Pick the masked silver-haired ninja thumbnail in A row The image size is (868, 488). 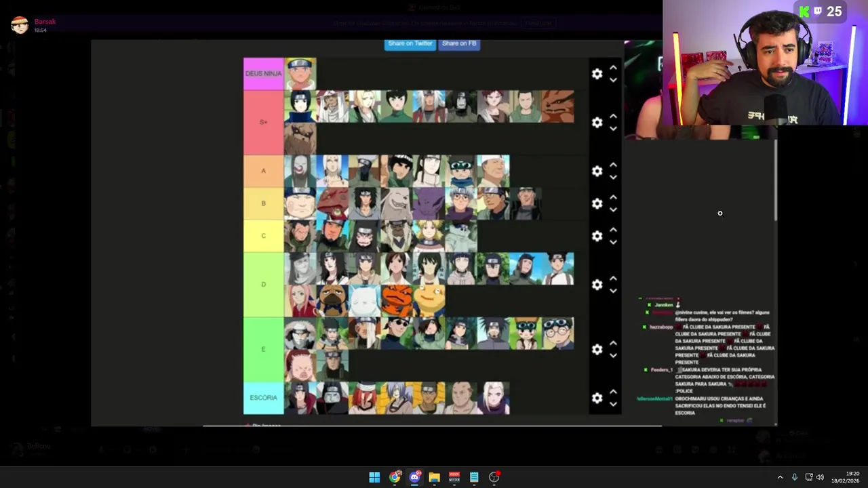click(365, 171)
